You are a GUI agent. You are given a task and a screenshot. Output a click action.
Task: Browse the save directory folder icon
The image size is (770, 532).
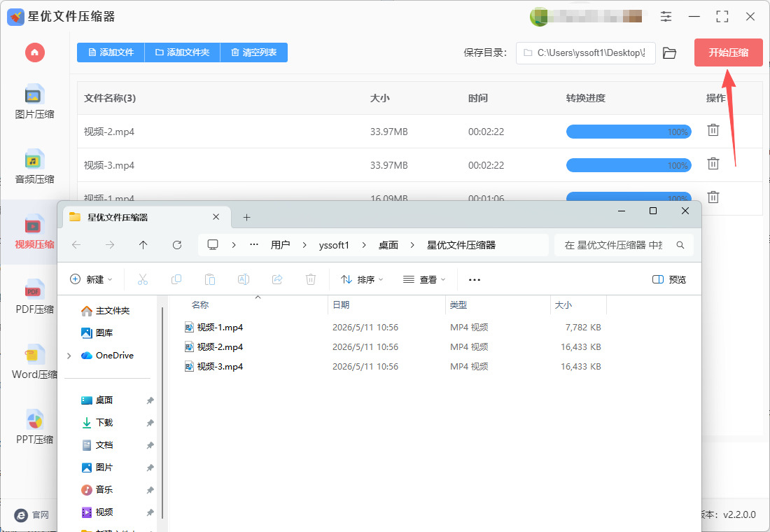coord(669,52)
